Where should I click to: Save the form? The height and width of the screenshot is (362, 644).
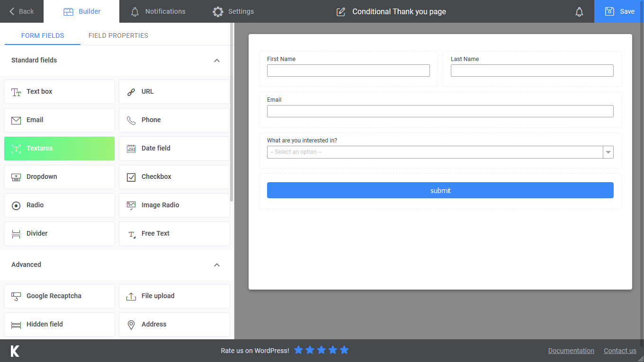619,11
